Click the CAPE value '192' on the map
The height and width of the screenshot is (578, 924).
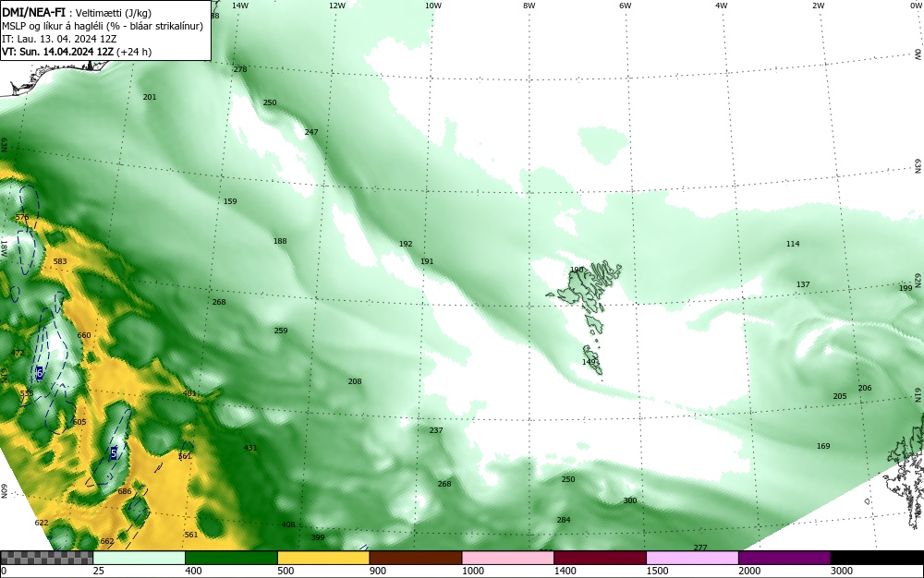[x=406, y=244]
